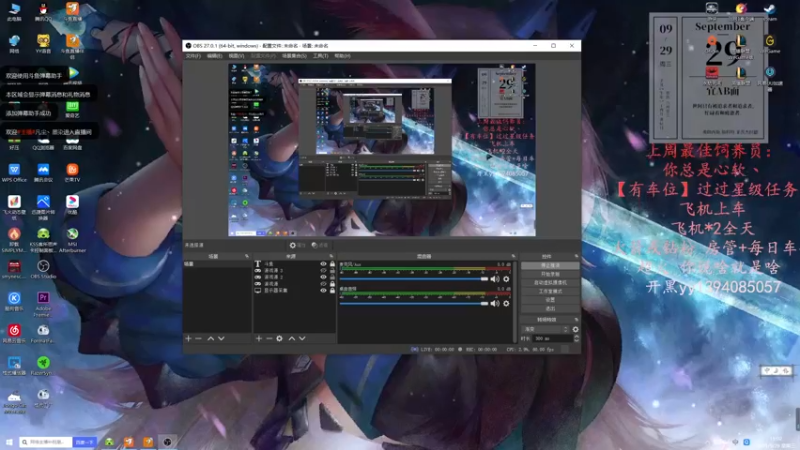
Task: Open the 帮助(H) menu
Action: pyautogui.click(x=342, y=56)
